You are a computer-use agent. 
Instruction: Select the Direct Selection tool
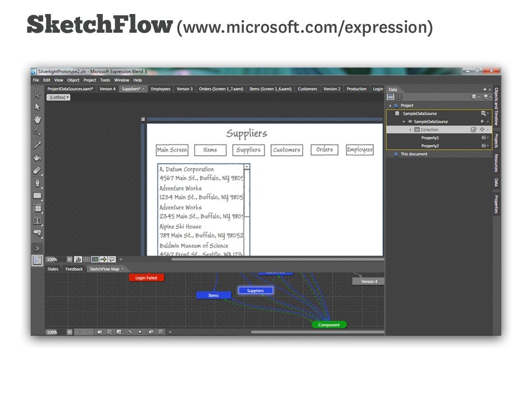(37, 107)
